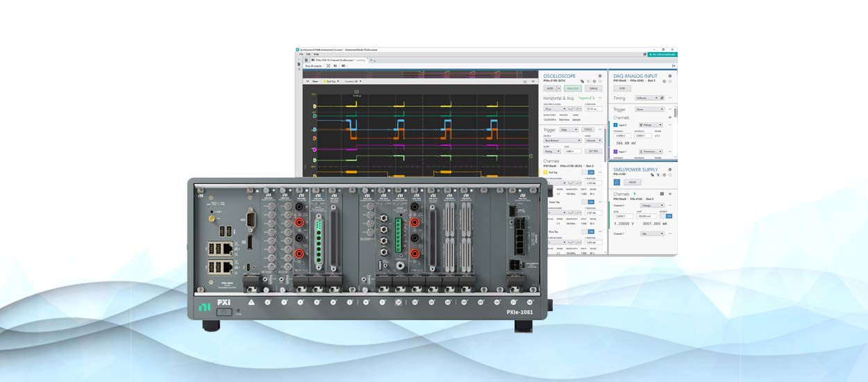
Task: Click the DAQ Analog Input settings gear
Action: (670, 76)
